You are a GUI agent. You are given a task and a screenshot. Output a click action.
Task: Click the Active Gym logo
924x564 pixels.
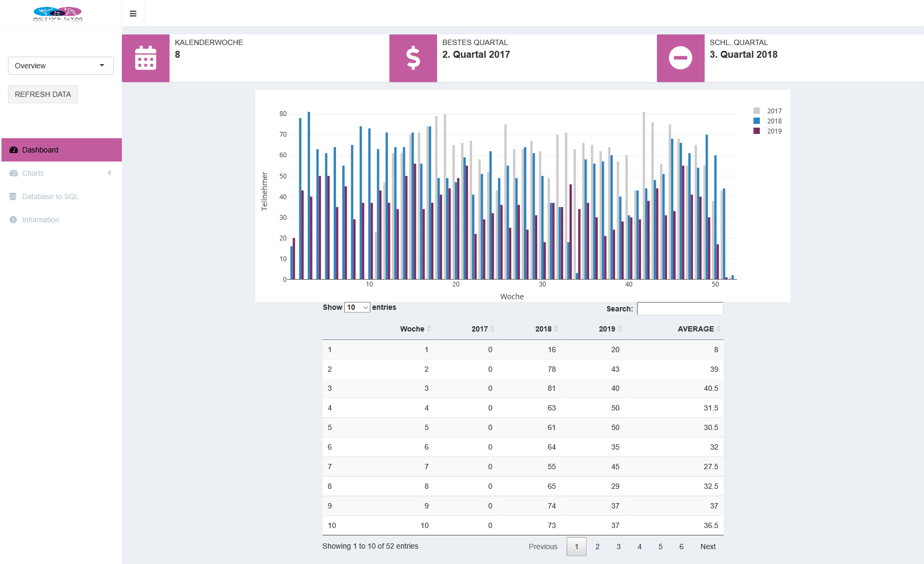(x=58, y=14)
